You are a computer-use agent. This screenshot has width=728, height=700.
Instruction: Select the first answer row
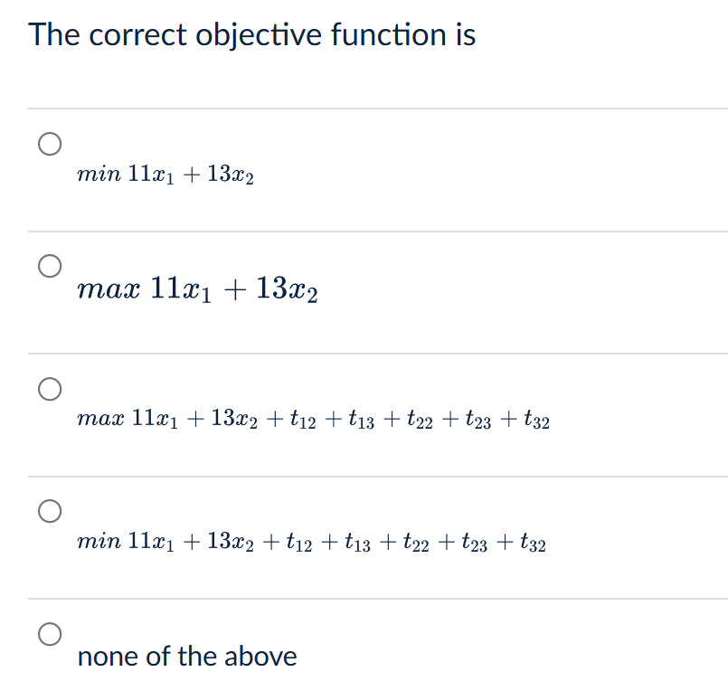(x=362, y=167)
